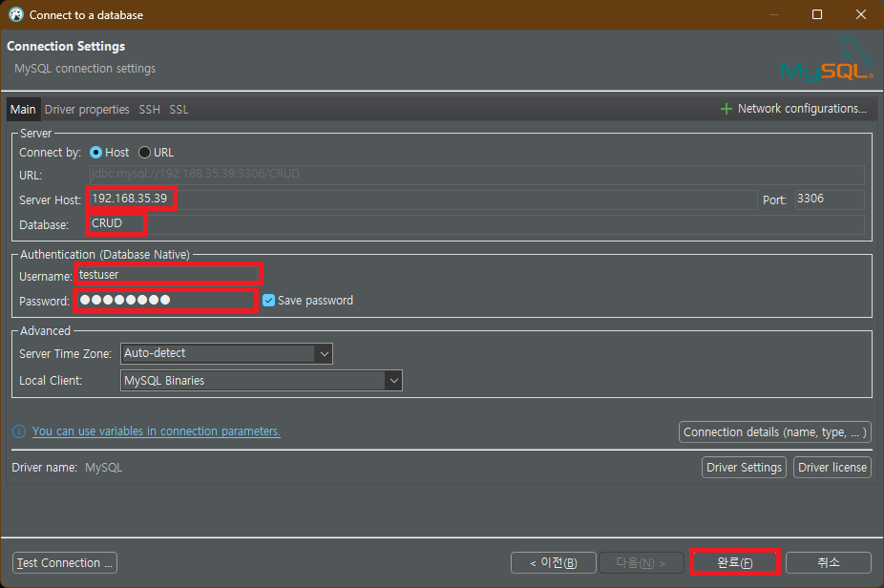Click the Port field showing 3306

coord(830,199)
